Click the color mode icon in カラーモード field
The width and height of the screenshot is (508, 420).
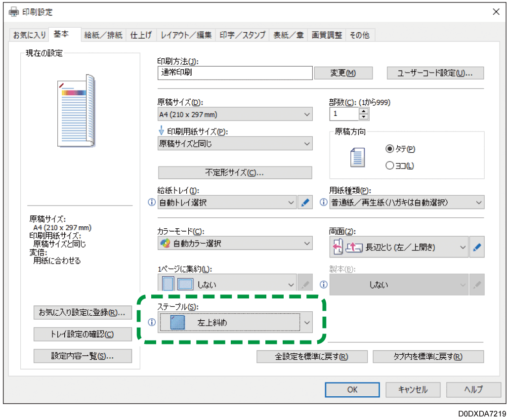pos(166,243)
